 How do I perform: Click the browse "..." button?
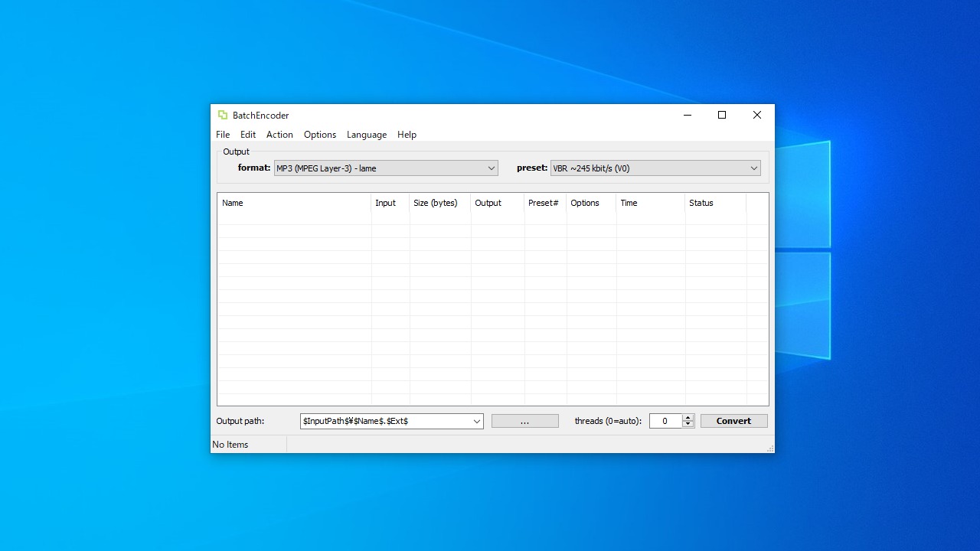click(x=524, y=421)
